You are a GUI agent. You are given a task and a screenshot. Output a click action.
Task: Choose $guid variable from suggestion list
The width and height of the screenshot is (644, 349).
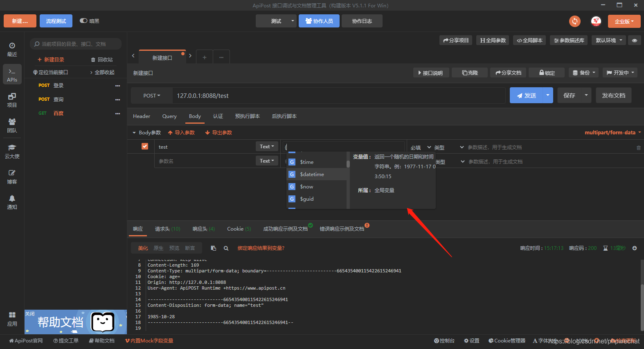[x=317, y=199]
